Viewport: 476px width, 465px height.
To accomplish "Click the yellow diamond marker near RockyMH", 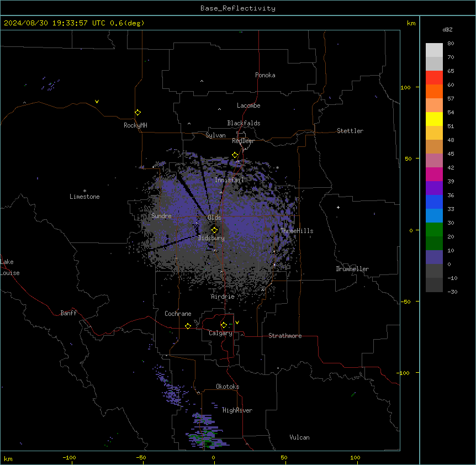I will tap(138, 113).
